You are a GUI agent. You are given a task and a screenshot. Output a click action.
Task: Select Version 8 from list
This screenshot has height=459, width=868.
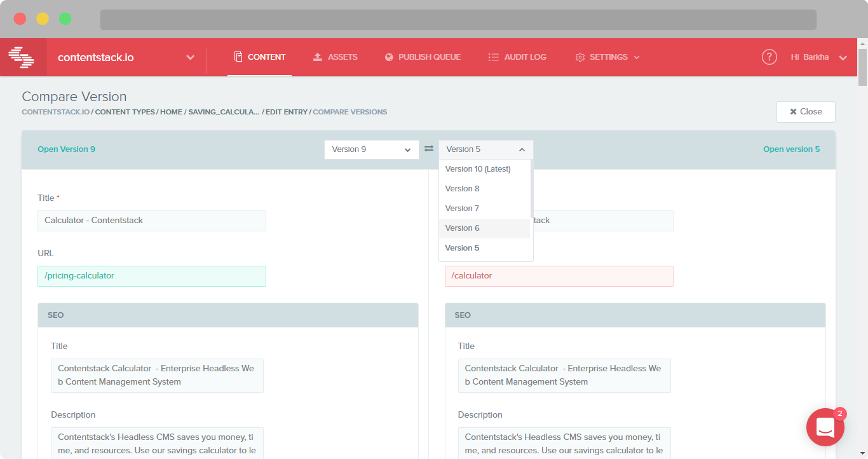click(484, 189)
